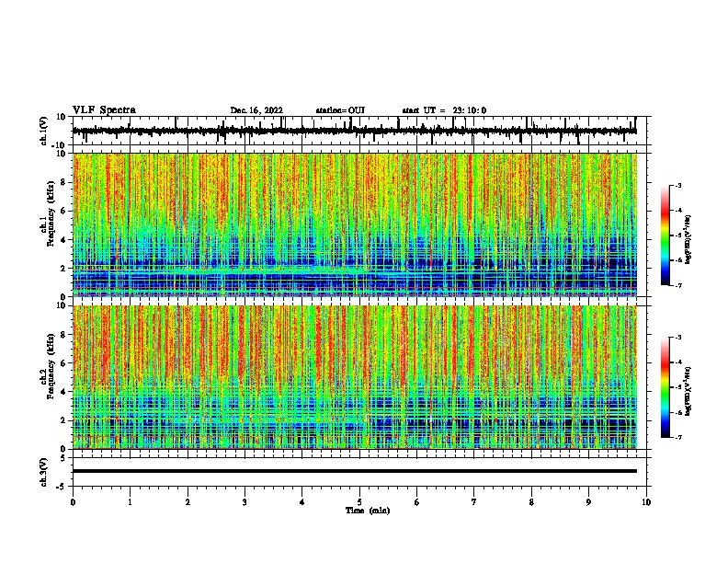Click the ch.2 spectrogram color bar
The width and height of the screenshot is (728, 563).
click(x=665, y=387)
